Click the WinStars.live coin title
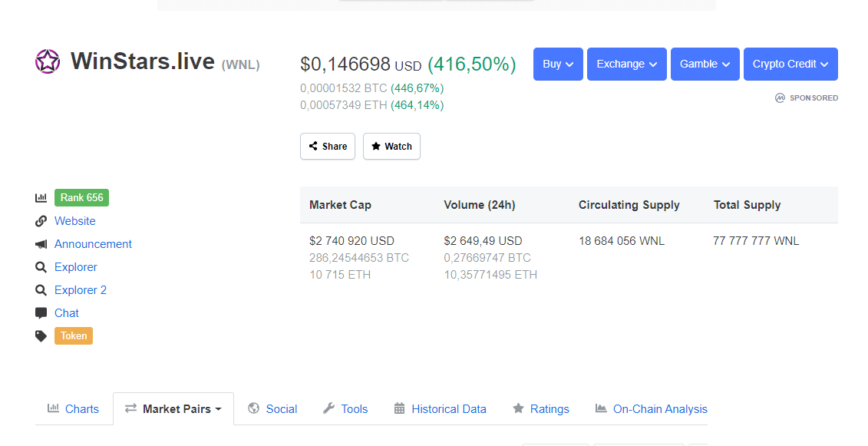This screenshot has width=868, height=446. click(x=142, y=61)
